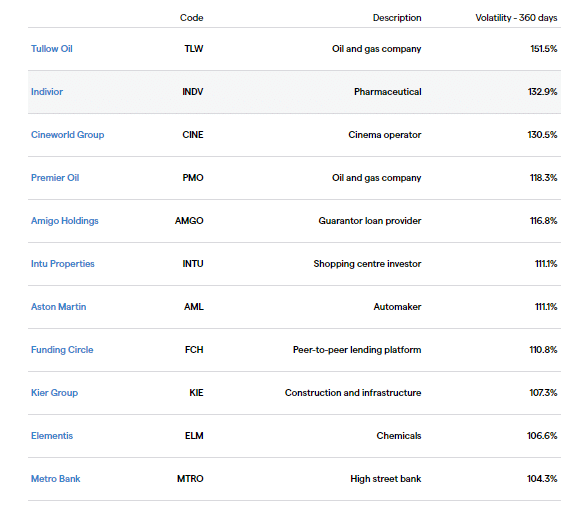The image size is (588, 505).
Task: Click the AMGO code cell
Action: click(x=189, y=221)
